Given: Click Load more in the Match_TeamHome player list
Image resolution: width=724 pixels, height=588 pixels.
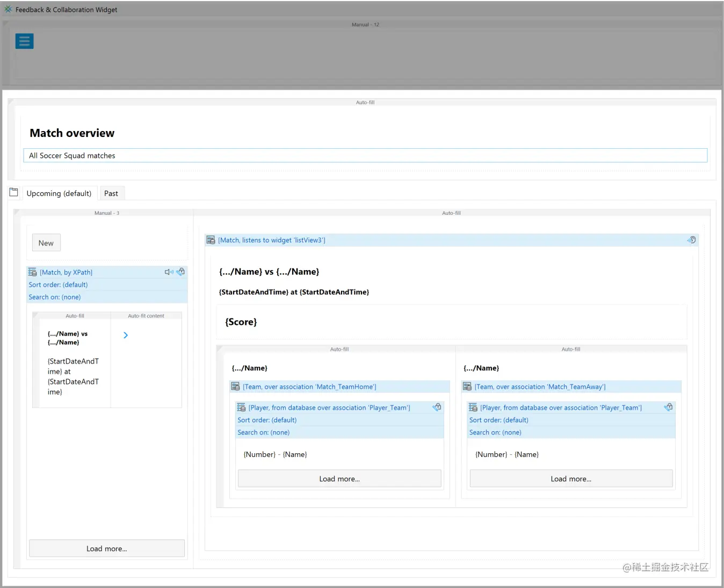Looking at the screenshot, I should point(339,478).
